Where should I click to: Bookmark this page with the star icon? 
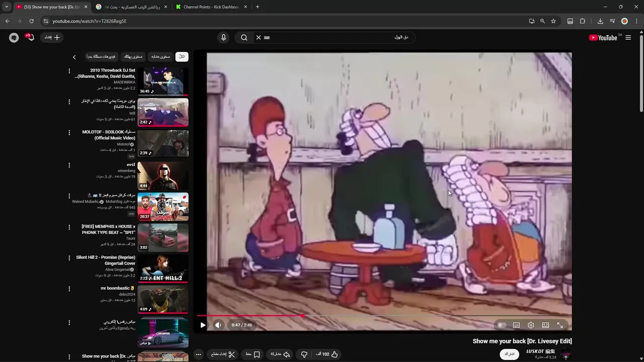click(x=553, y=21)
